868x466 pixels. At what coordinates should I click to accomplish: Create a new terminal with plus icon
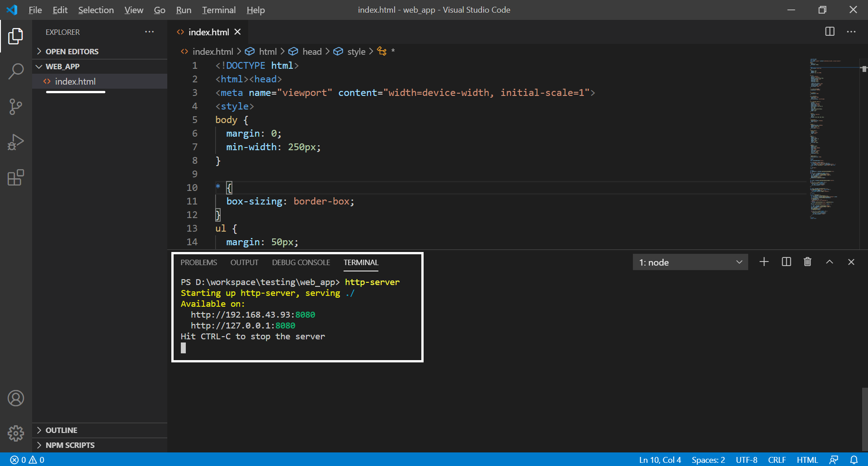click(x=764, y=262)
